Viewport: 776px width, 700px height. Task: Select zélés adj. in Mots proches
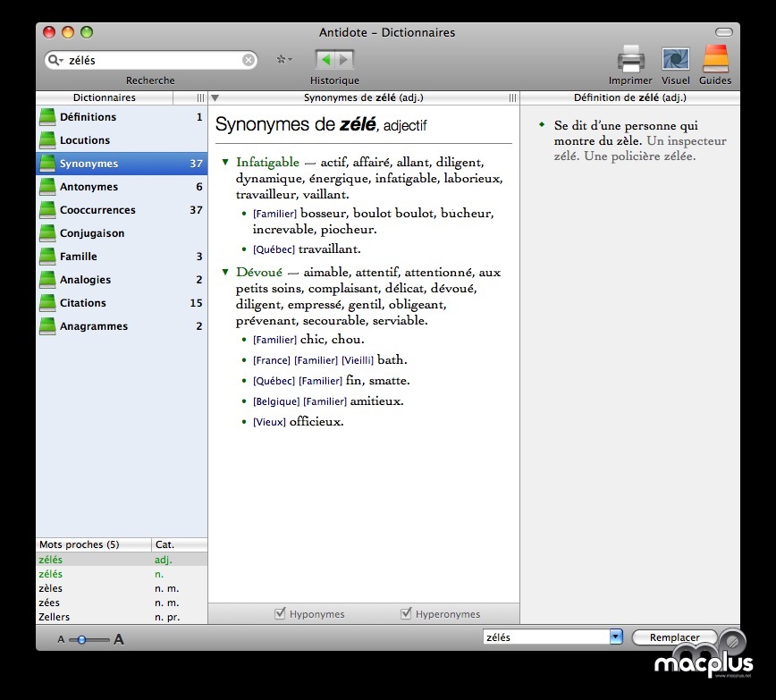(122, 560)
